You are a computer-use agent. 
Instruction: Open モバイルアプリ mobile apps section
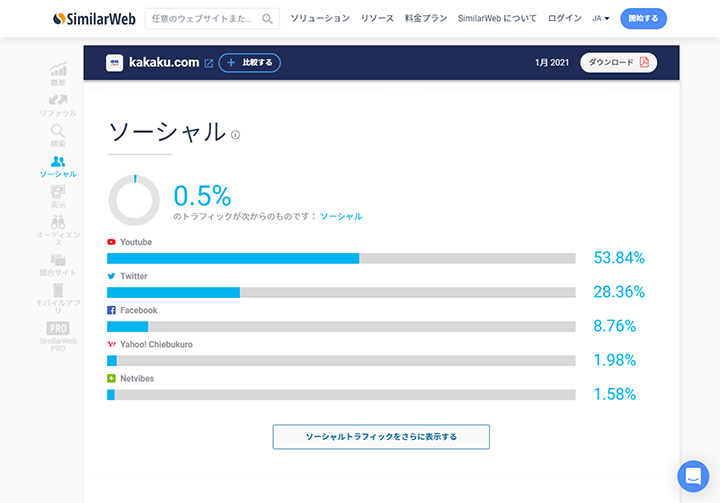tap(58, 298)
